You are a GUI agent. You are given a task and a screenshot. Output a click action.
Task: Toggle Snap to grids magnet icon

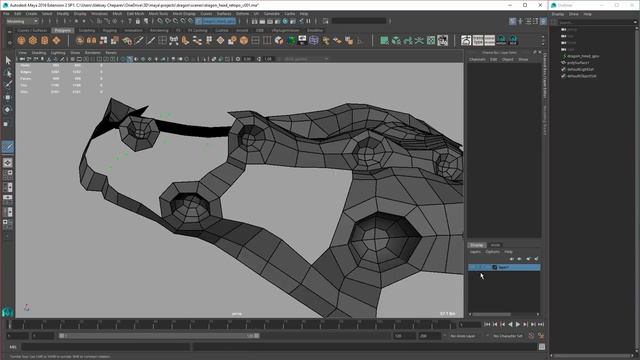[x=160, y=21]
